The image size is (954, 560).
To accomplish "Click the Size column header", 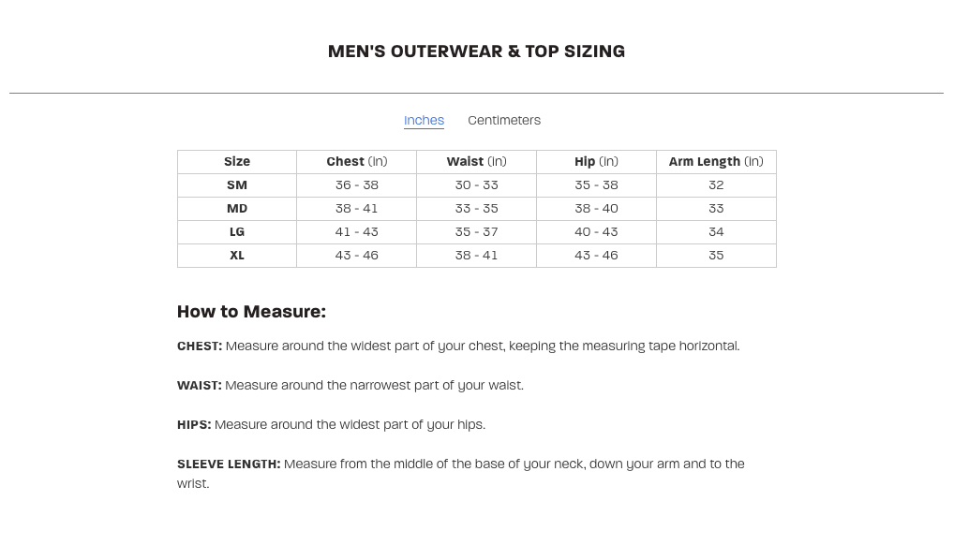I will click(x=237, y=161).
